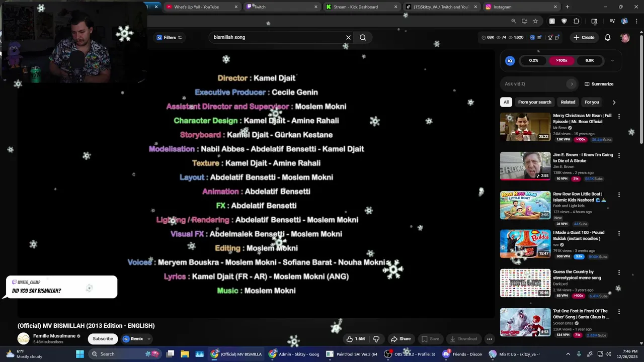Open the vidIQ trophy achievements icon
644x362 pixels.
click(550, 38)
